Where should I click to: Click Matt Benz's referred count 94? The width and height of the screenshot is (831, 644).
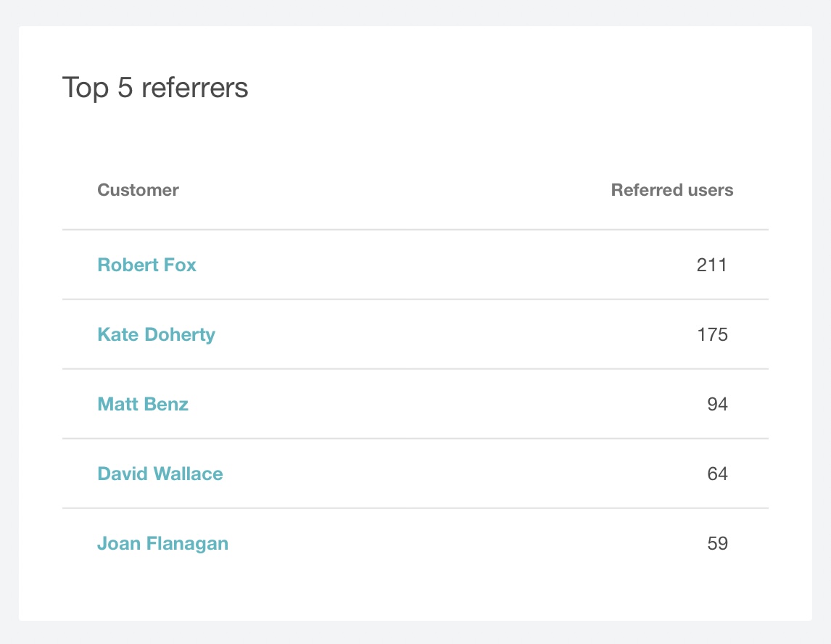pyautogui.click(x=717, y=405)
